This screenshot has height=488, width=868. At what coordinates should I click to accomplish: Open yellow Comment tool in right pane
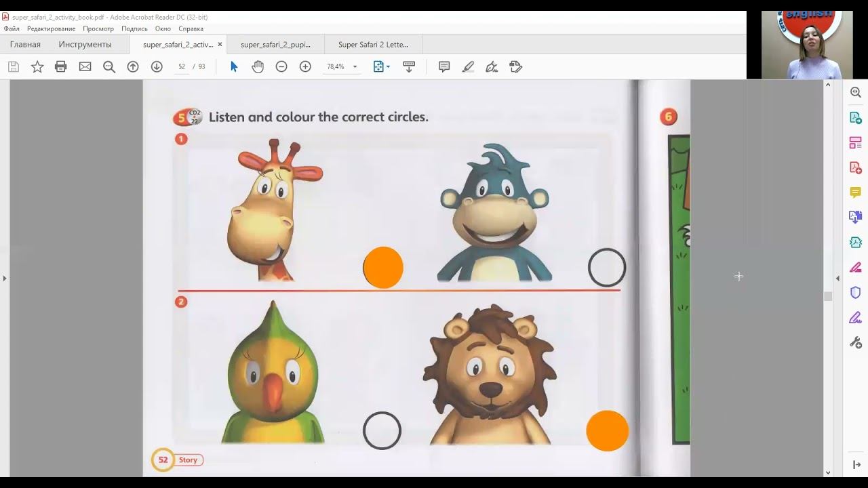click(x=856, y=192)
